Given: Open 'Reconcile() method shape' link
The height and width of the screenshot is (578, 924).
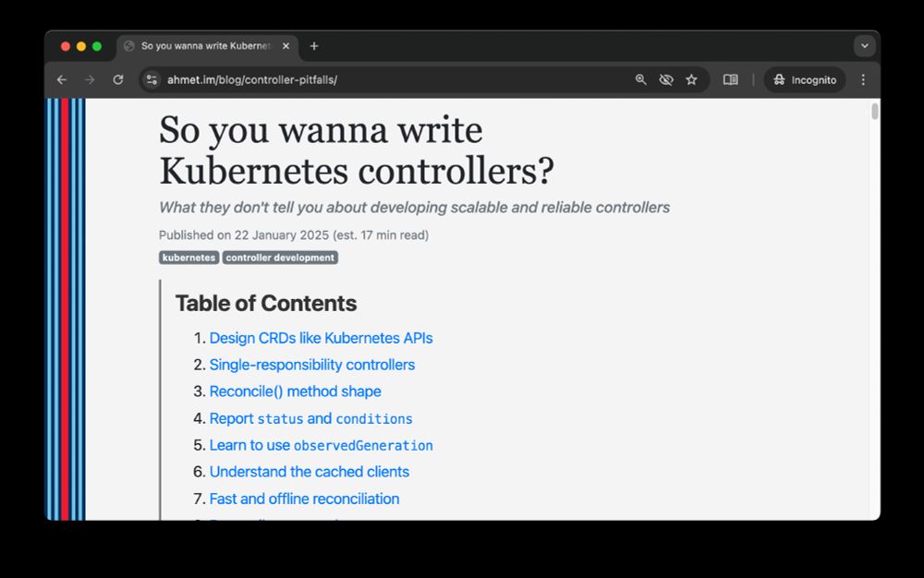Looking at the screenshot, I should pyautogui.click(x=296, y=391).
